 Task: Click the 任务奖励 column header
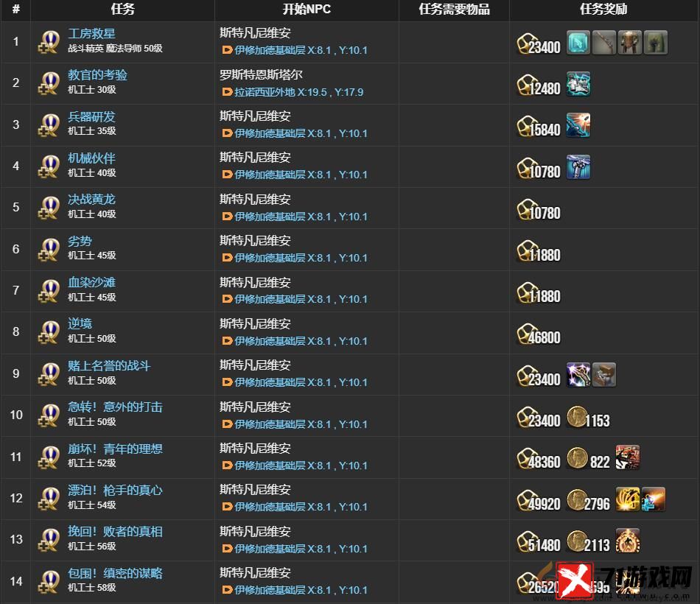tap(604, 10)
